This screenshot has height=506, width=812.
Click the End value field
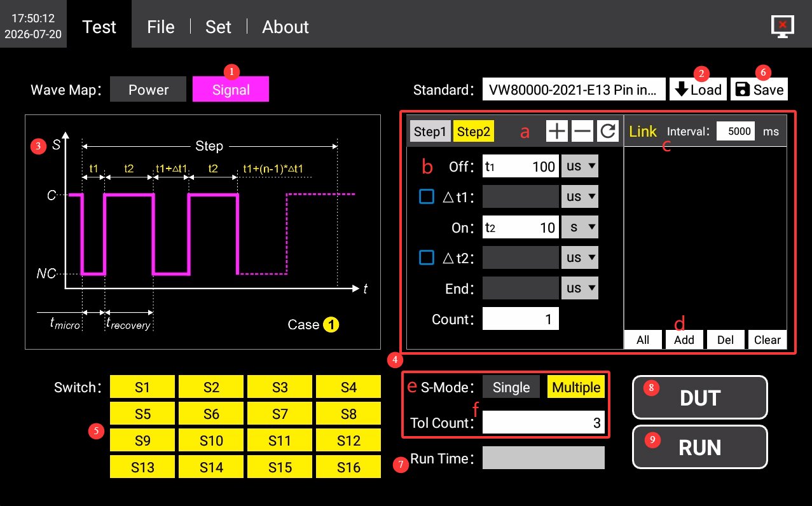coord(521,288)
